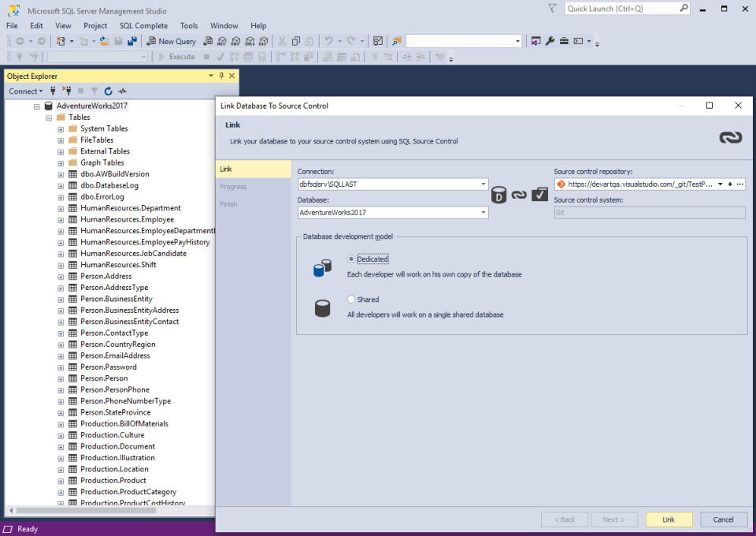756x536 pixels.
Task: Click the Solution Explorer icon in toolbar
Action: [x=536, y=42]
